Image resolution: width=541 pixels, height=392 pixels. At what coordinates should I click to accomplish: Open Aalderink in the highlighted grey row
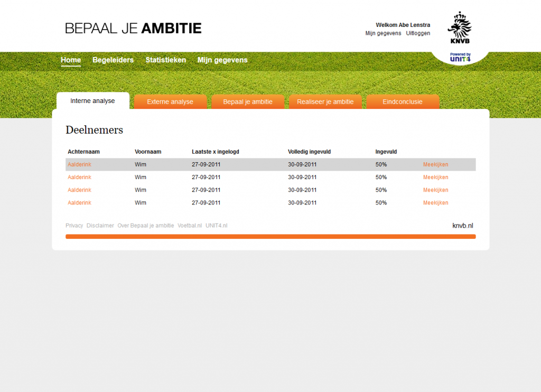click(x=79, y=165)
